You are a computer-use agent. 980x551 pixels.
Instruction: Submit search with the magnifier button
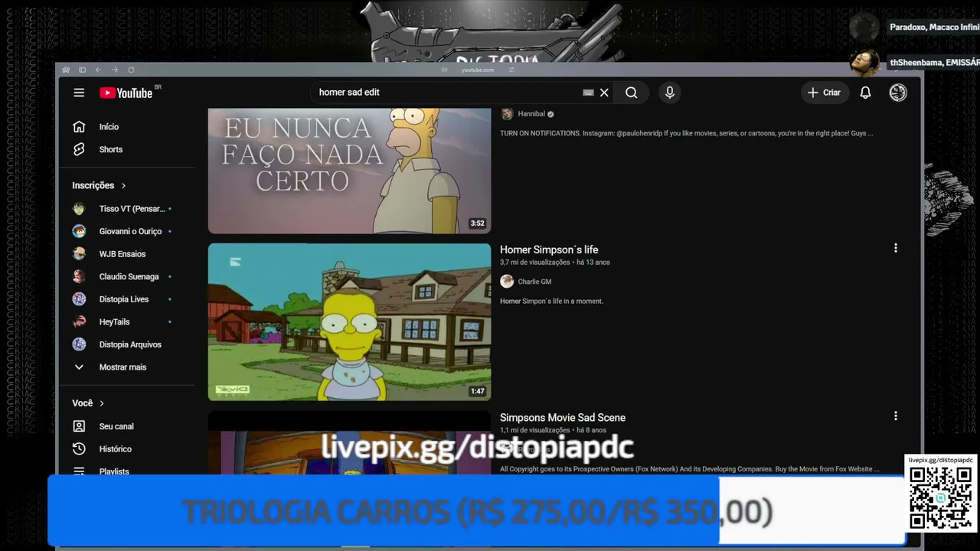[x=631, y=93]
